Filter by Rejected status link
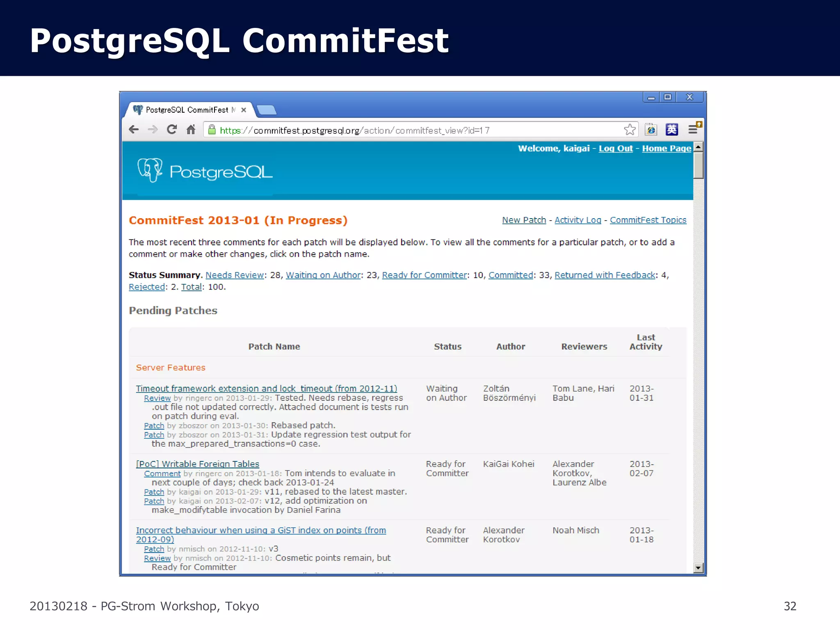The image size is (840, 630). coord(147,287)
